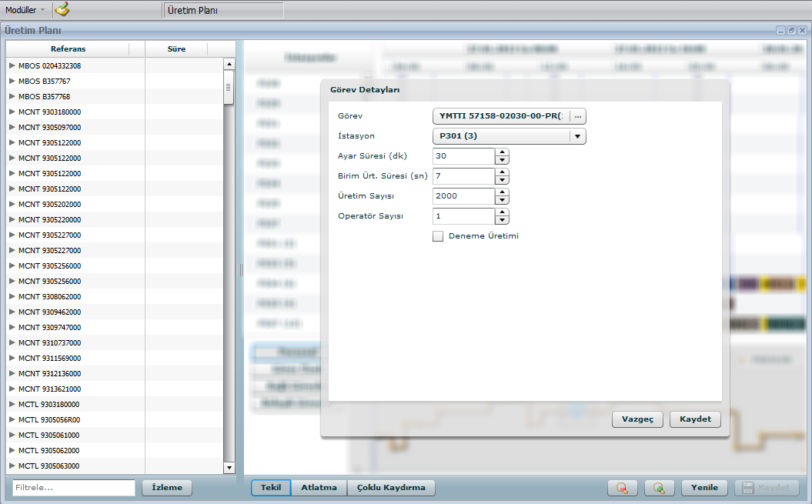
Task: Select the Tekil mode toggle
Action: point(271,488)
